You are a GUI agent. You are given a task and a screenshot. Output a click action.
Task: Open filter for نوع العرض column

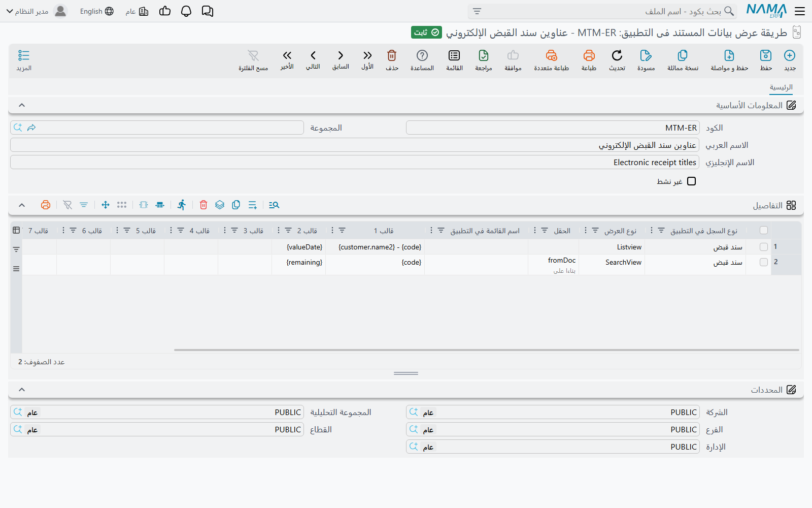click(595, 230)
